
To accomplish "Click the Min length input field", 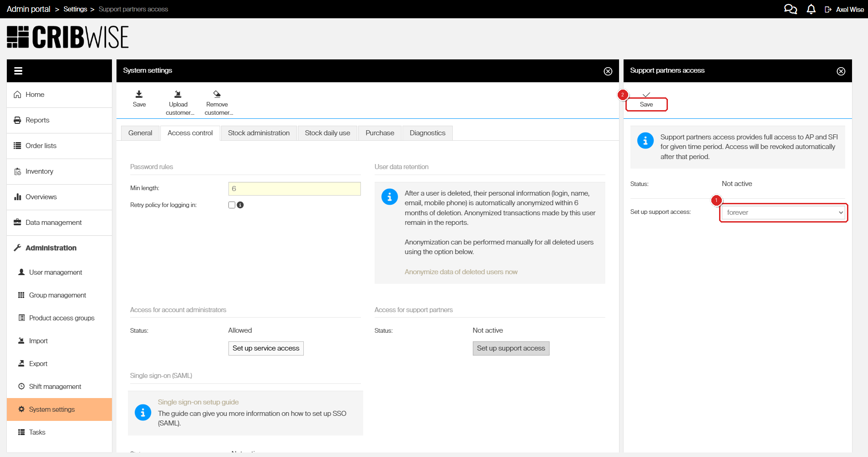I will point(294,189).
